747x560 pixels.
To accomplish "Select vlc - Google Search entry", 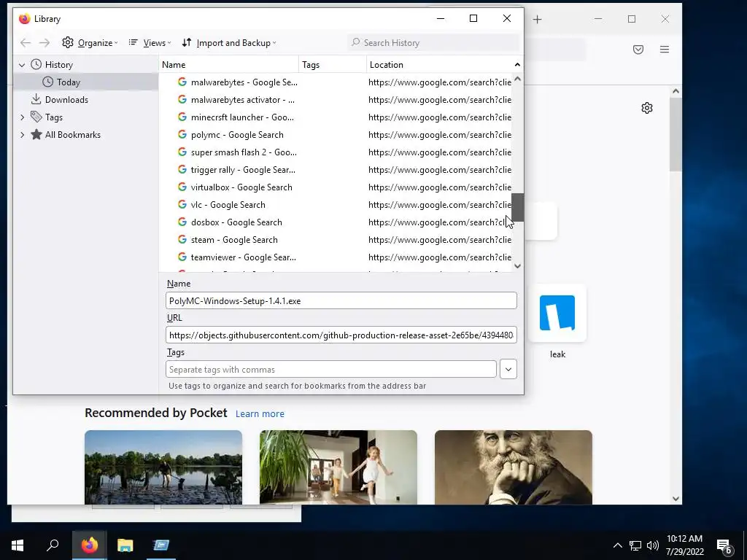I will point(336,205).
